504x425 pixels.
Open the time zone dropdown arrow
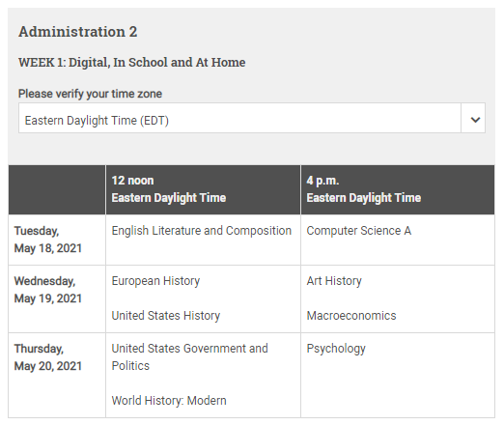473,119
